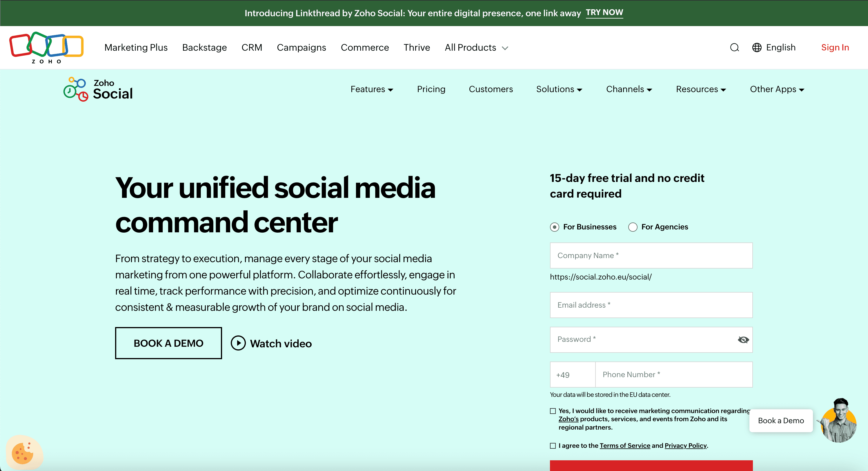
Task: Open CRM in top navigation
Action: [252, 48]
